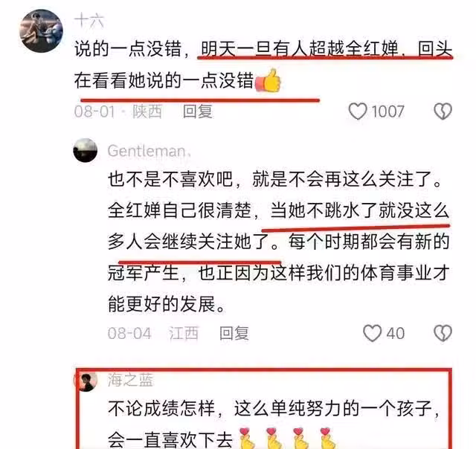Open username 十六

point(89,21)
